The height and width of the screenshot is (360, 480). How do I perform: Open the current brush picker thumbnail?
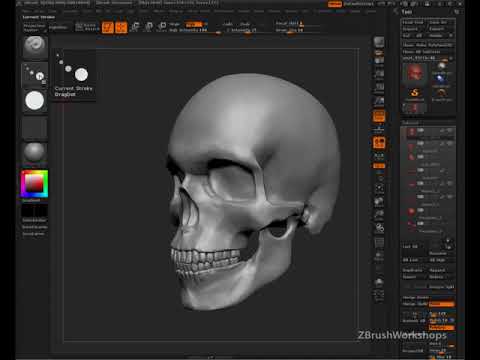pos(35,47)
